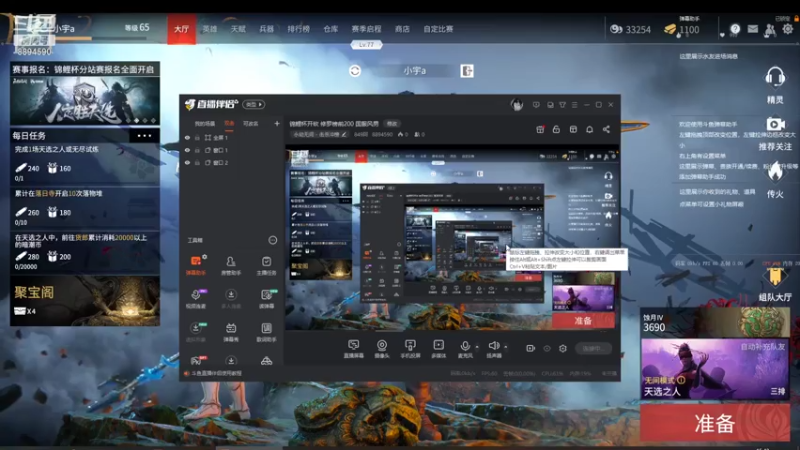
Task: Open the unlock padlock icon in stream header
Action: (x=556, y=130)
